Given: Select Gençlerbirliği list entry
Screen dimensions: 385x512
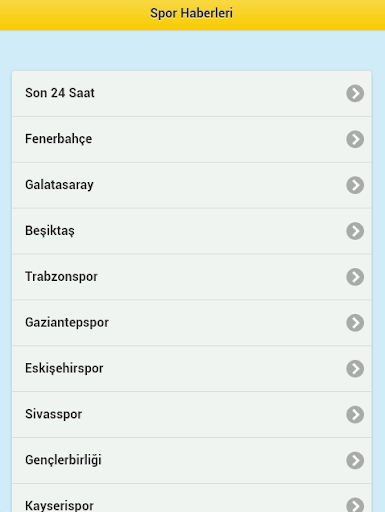Looking at the screenshot, I should 192,461.
